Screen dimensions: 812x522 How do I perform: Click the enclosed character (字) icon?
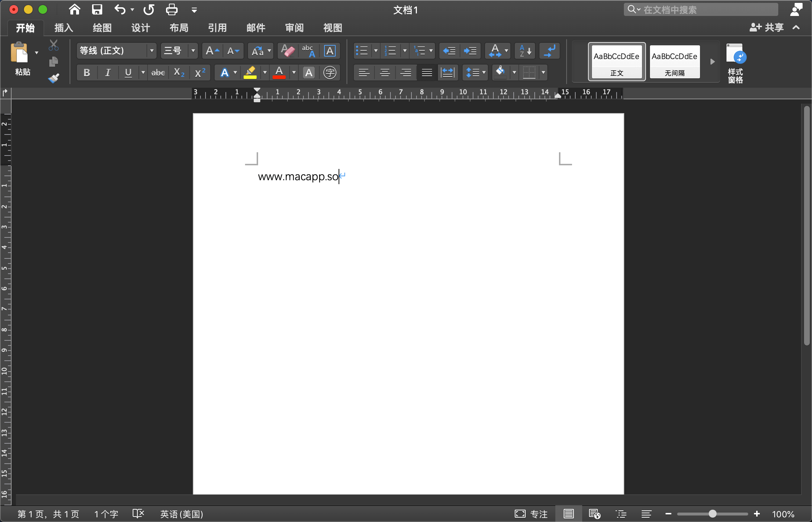tap(330, 72)
